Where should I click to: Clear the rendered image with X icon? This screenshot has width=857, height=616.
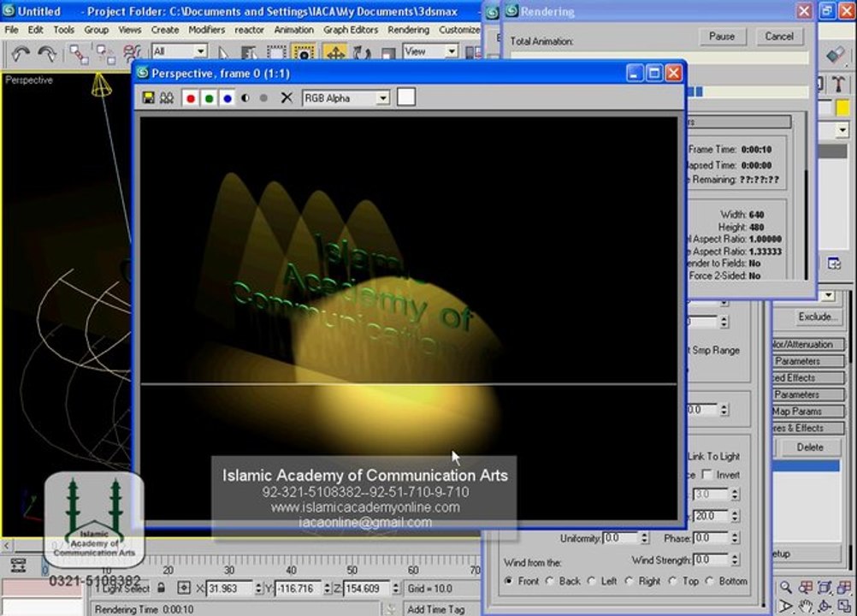287,98
